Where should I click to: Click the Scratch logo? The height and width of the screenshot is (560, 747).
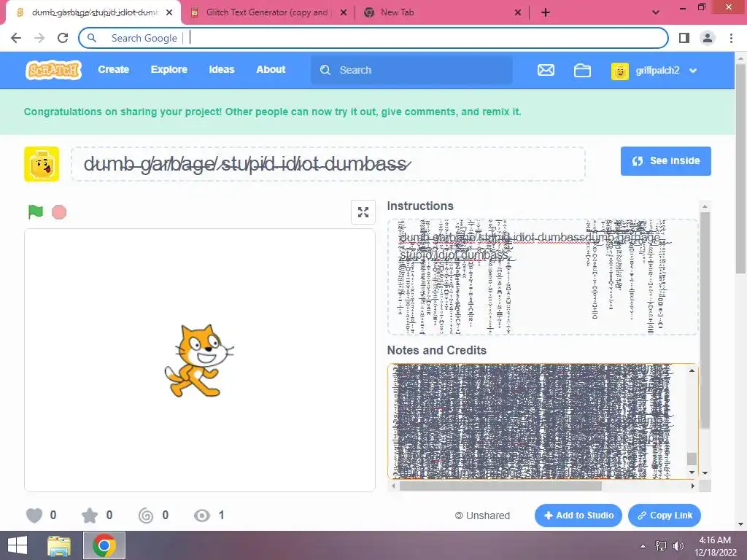click(x=53, y=70)
